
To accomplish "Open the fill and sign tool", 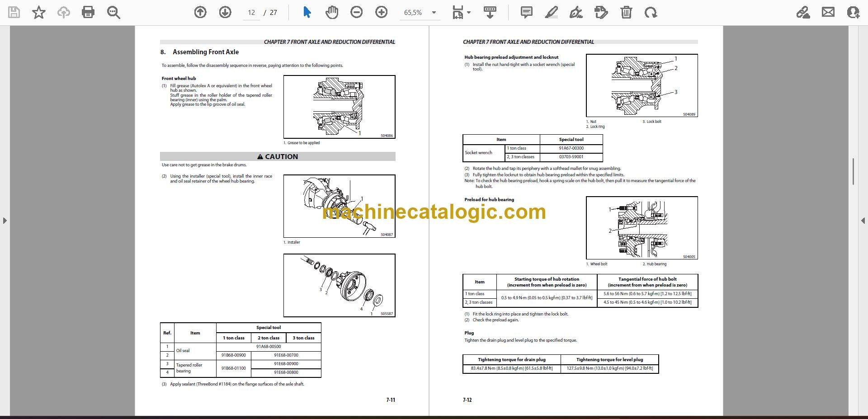I will tap(803, 12).
